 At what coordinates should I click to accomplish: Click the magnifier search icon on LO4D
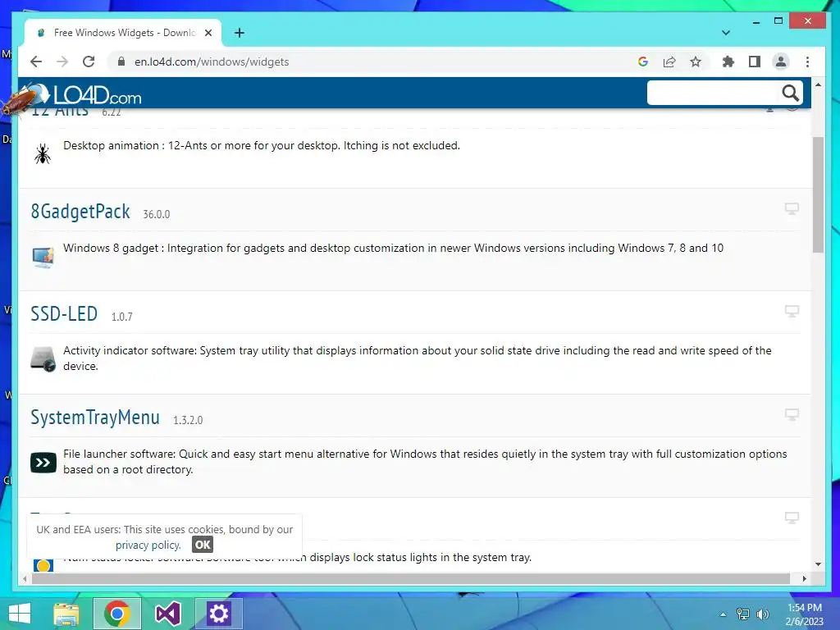tap(790, 94)
